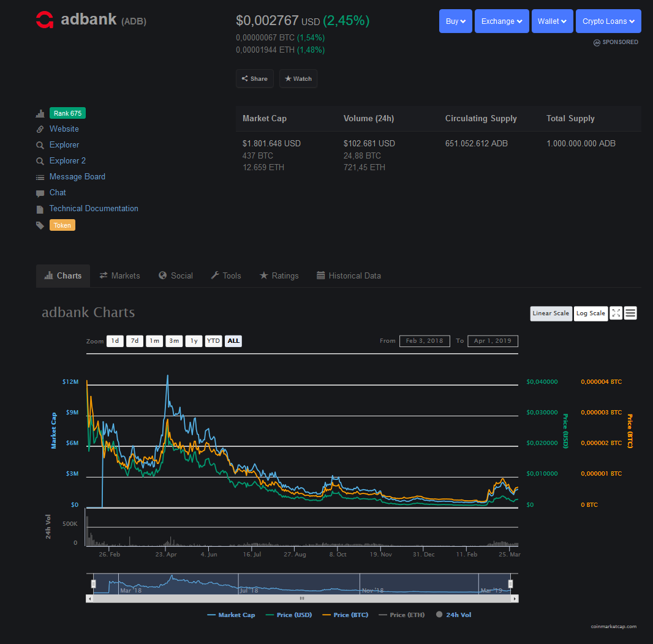653x644 pixels.
Task: Open the Wallet dropdown
Action: 552,21
